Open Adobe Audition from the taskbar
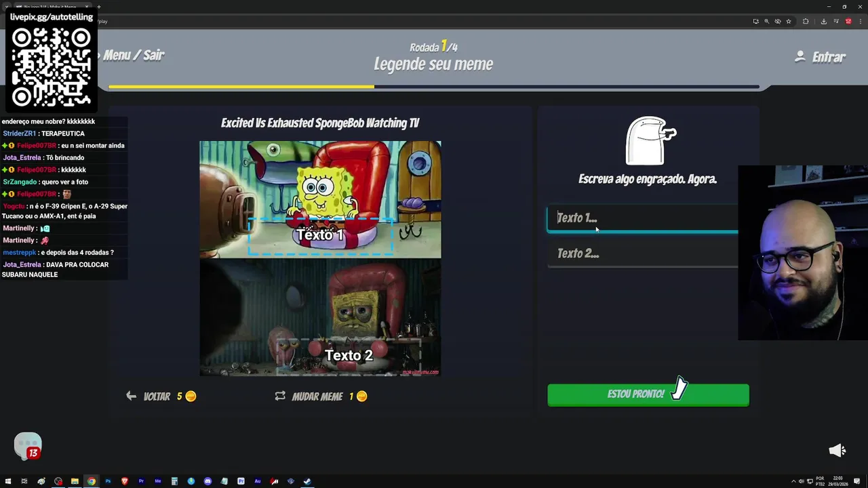The height and width of the screenshot is (488, 868). [258, 481]
